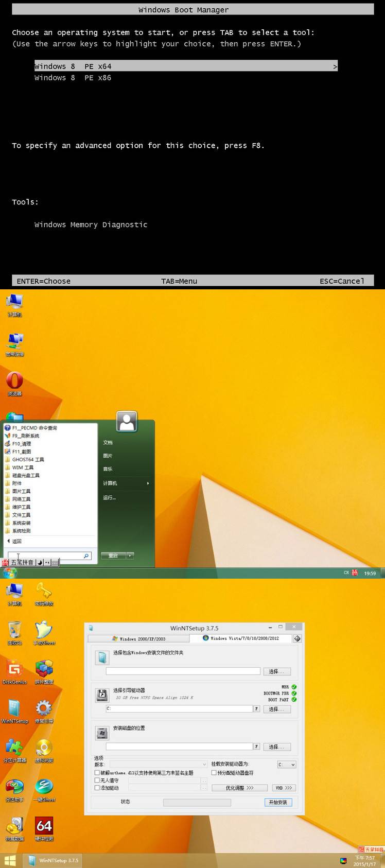Select the Windows 8 PE x86 boot entry
The width and height of the screenshot is (385, 868).
pos(73,78)
